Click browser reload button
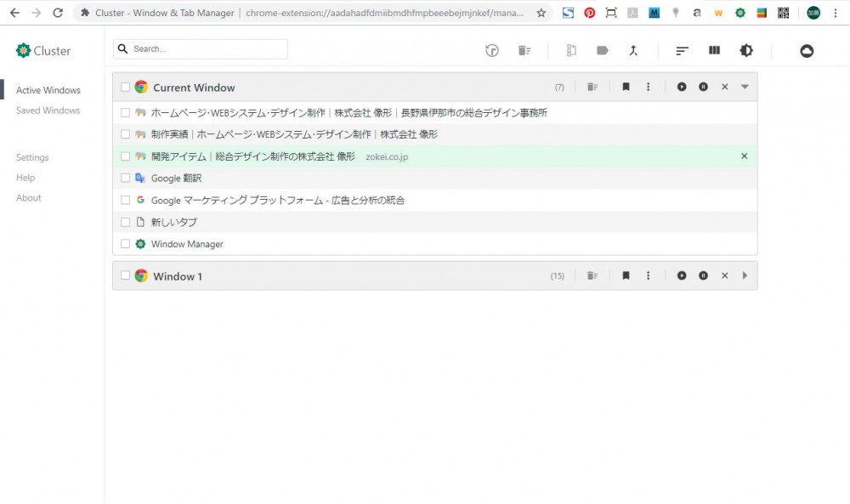The width and height of the screenshot is (850, 504). tap(58, 13)
